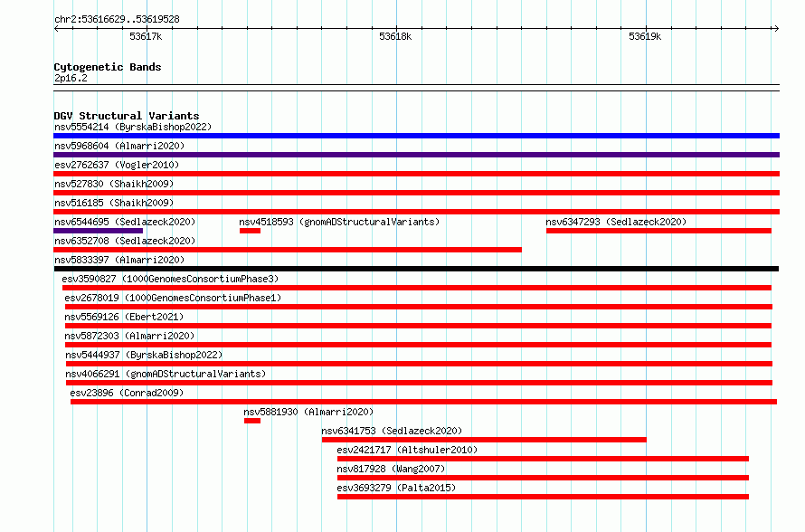Click the nsv5968604 (Almarri2020) label
805x532 pixels.
point(119,146)
